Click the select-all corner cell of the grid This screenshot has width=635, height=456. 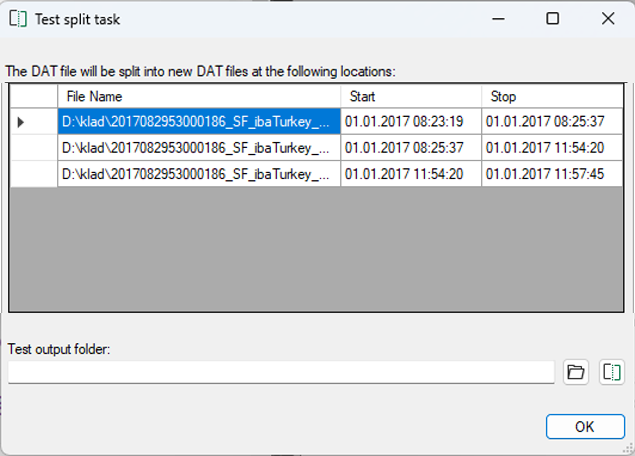(34, 96)
